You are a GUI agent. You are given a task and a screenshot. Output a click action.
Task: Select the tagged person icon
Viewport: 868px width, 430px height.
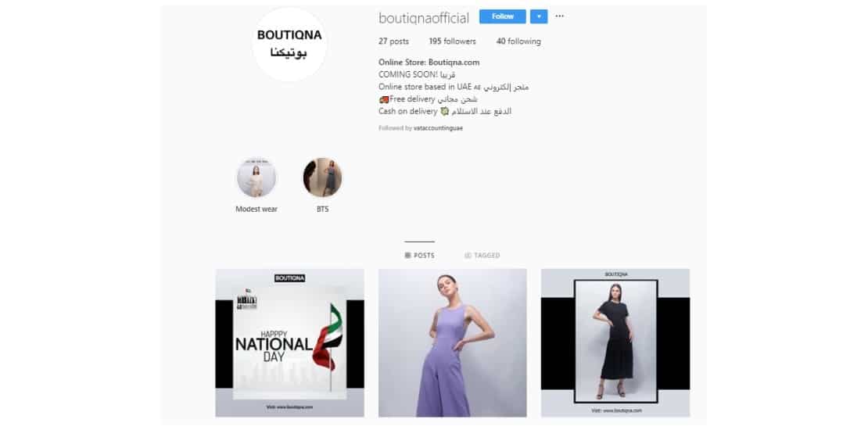(468, 256)
